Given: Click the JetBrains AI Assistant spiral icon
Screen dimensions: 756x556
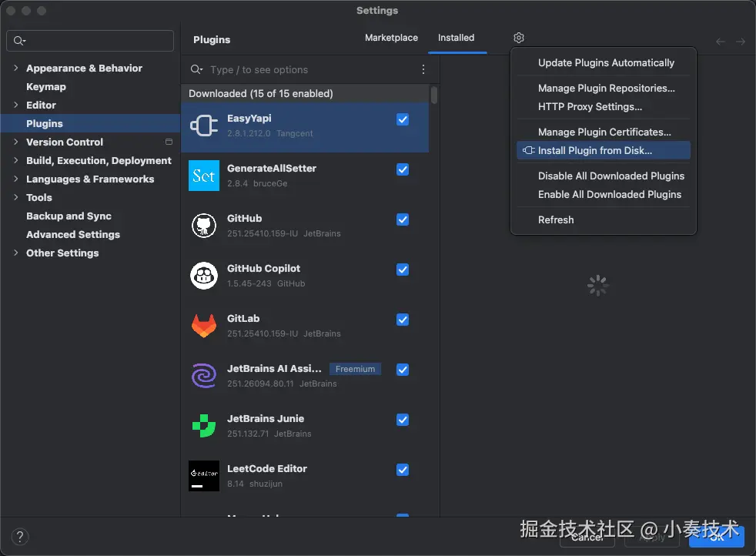Looking at the screenshot, I should point(204,376).
